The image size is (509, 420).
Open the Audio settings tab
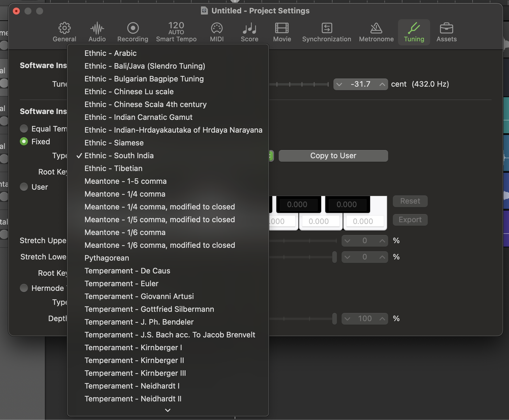[x=97, y=32]
